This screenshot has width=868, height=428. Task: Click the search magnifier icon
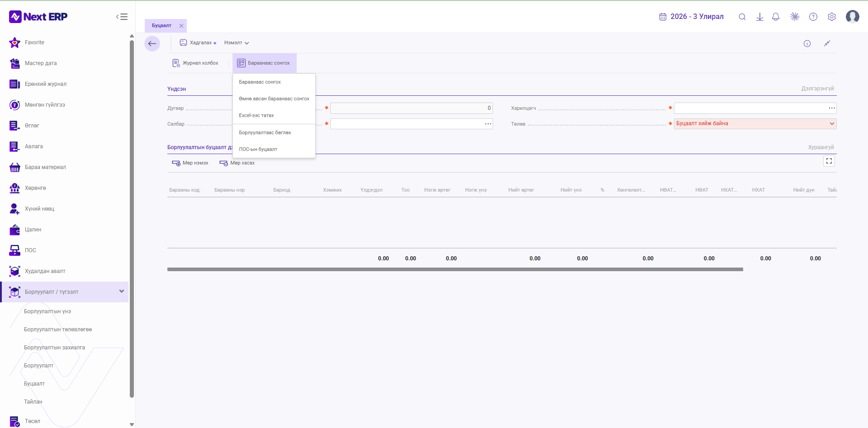tap(742, 17)
